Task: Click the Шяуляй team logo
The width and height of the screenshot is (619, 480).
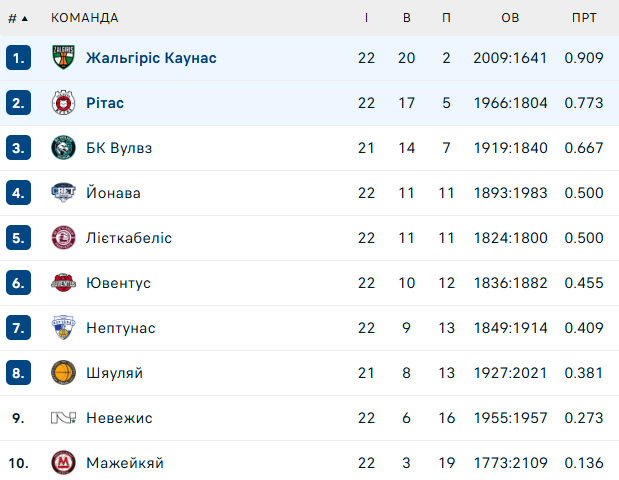Action: coord(63,373)
